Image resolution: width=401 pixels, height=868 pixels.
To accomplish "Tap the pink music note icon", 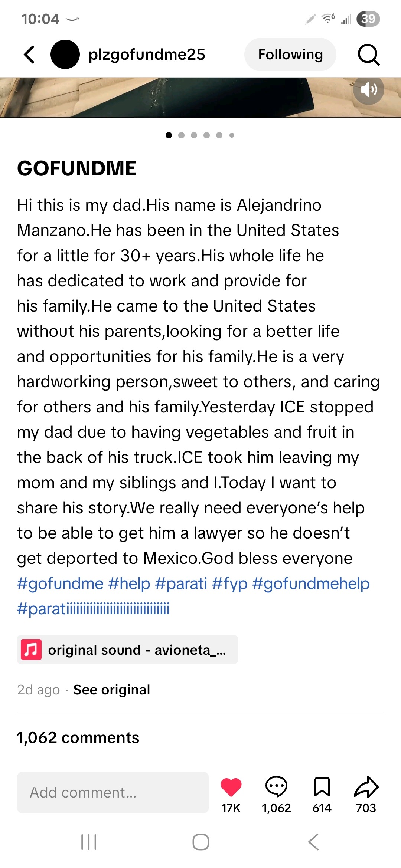I will [x=31, y=650].
